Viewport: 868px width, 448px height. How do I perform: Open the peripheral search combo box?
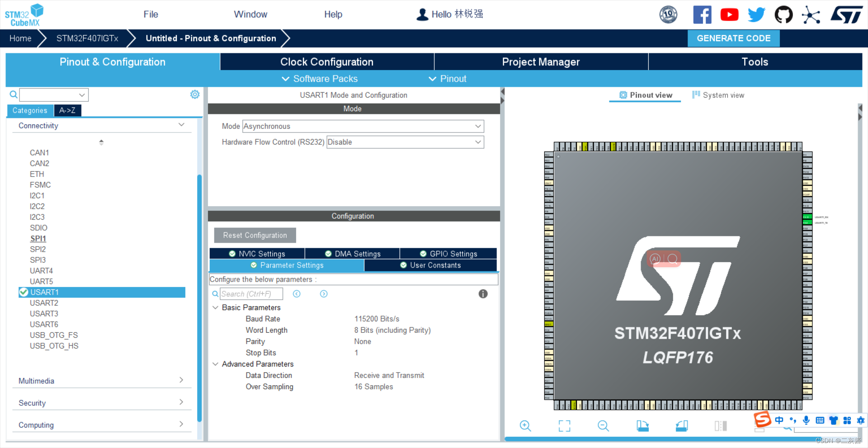54,95
